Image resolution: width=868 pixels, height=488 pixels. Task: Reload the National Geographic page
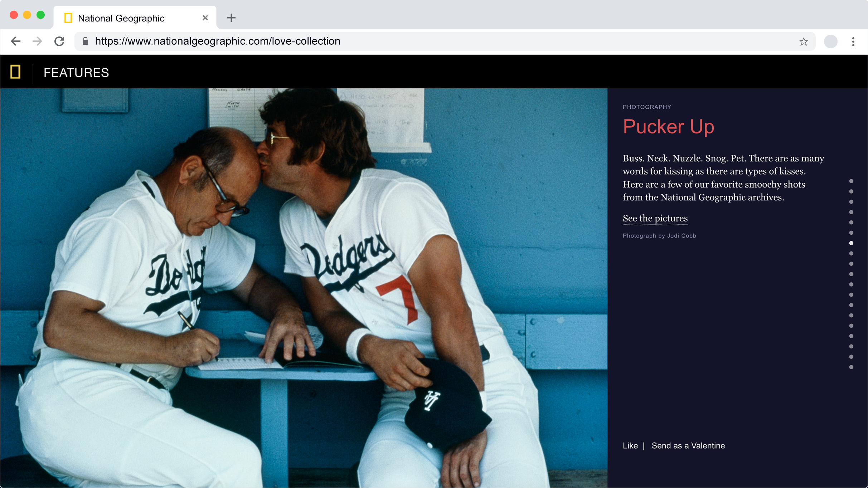[59, 41]
